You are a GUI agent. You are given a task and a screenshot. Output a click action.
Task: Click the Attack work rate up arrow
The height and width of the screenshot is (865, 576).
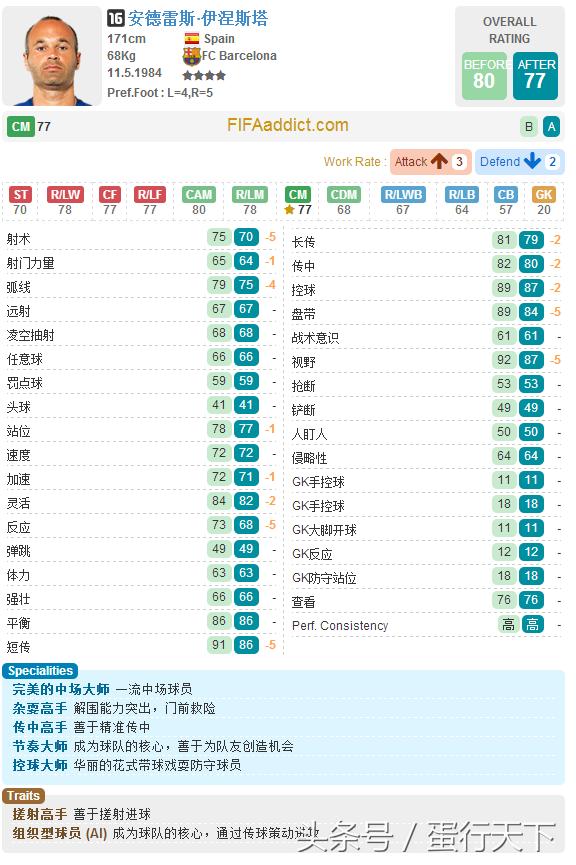pyautogui.click(x=440, y=161)
